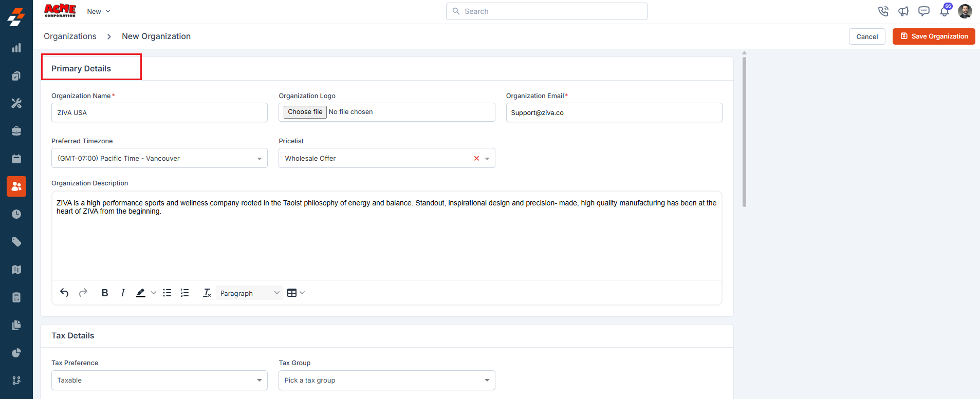Redo edit in description editor

coord(83,293)
